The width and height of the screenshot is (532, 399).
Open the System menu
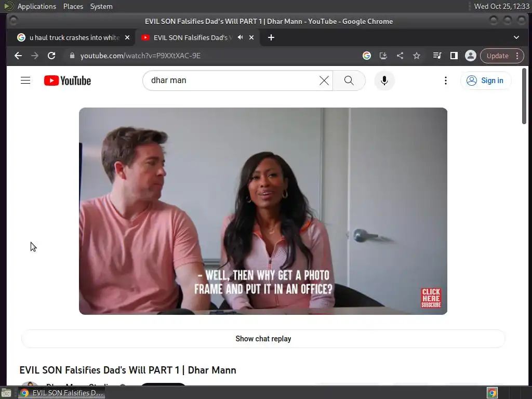point(101,6)
